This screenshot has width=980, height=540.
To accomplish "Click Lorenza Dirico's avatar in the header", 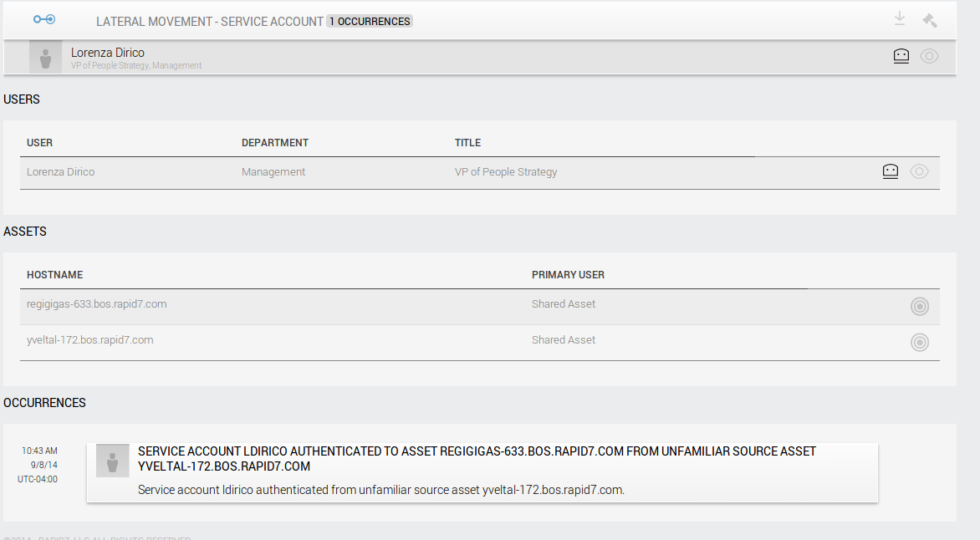I will tap(45, 58).
